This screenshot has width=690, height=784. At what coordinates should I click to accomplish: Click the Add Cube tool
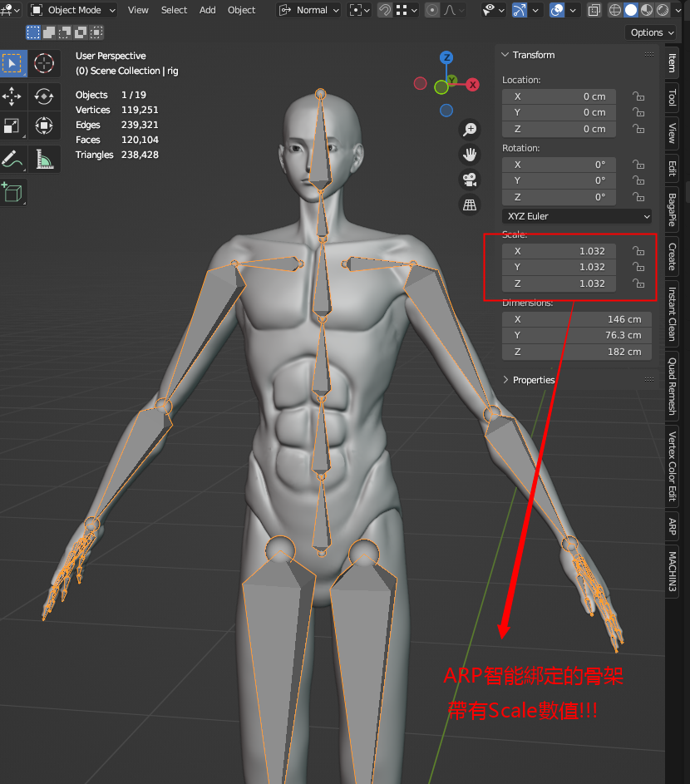coord(12,192)
